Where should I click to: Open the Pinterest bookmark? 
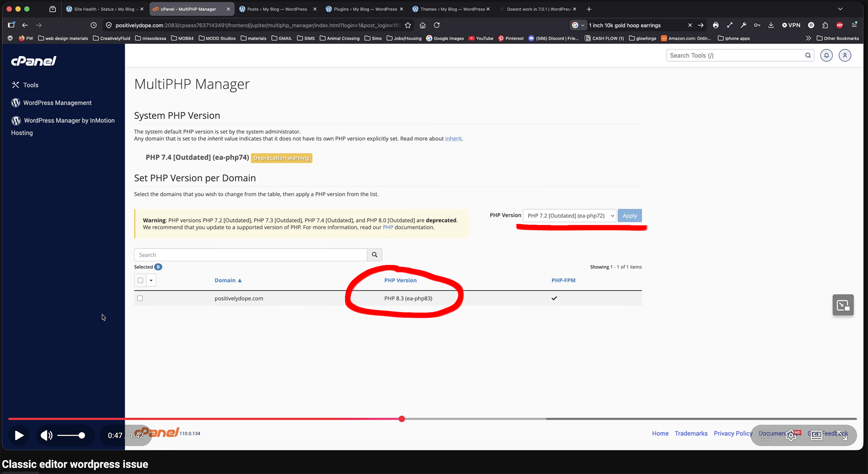pos(511,38)
